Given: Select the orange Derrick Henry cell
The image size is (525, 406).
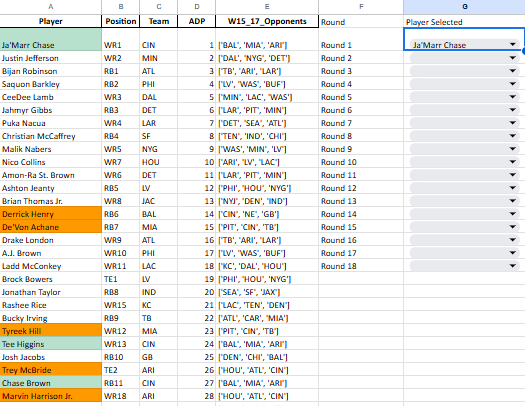Looking at the screenshot, I should (x=51, y=214).
